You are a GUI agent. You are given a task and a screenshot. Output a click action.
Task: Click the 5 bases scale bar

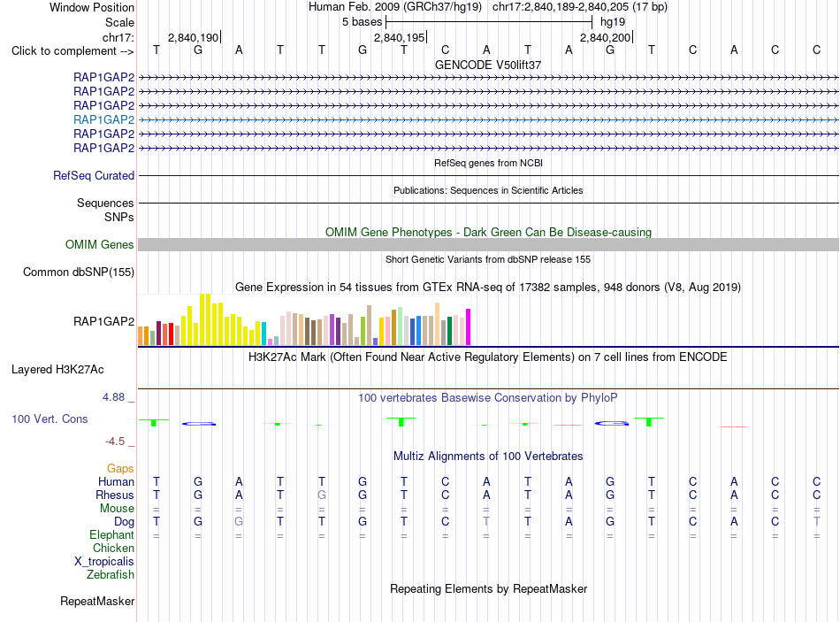tap(489, 22)
